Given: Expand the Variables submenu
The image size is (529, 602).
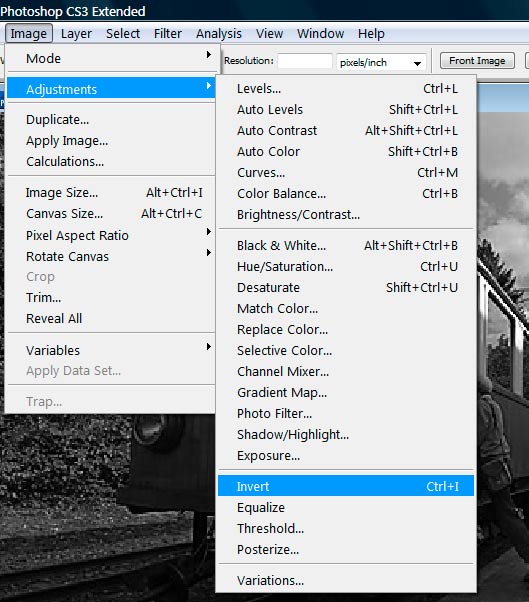Looking at the screenshot, I should [x=111, y=350].
